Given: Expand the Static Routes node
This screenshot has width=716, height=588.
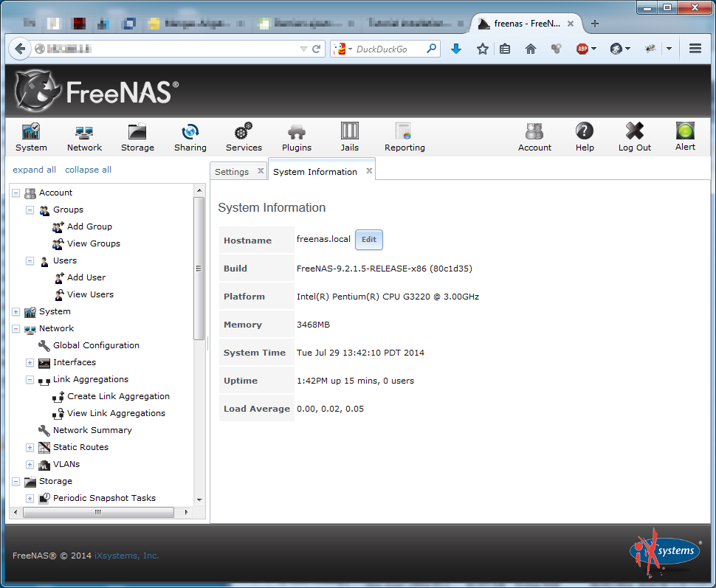Looking at the screenshot, I should pos(30,447).
